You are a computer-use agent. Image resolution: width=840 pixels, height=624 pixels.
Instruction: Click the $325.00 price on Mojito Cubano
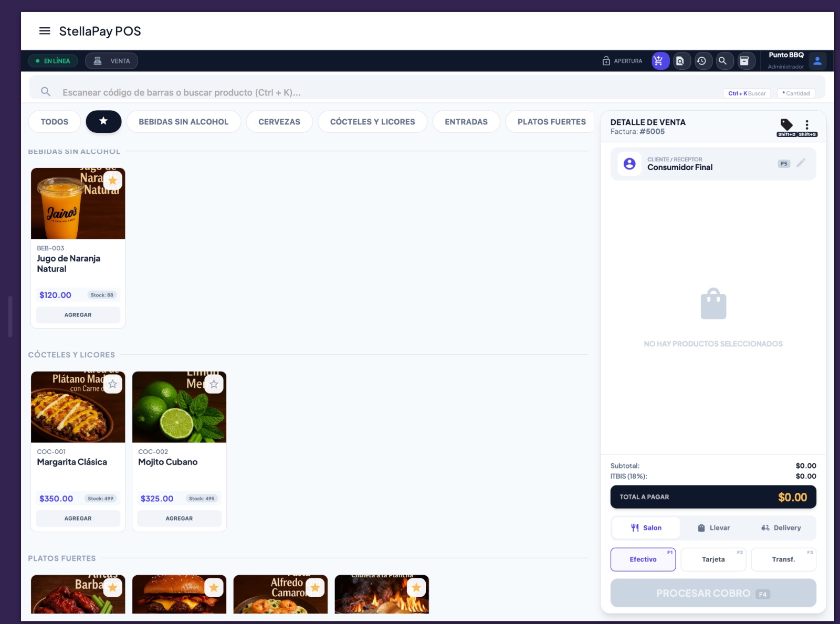(x=157, y=499)
